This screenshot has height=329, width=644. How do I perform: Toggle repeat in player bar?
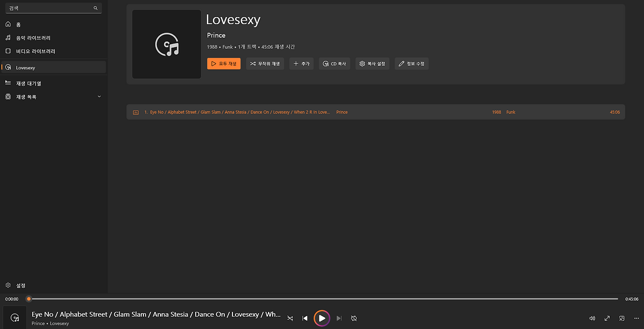click(x=354, y=318)
